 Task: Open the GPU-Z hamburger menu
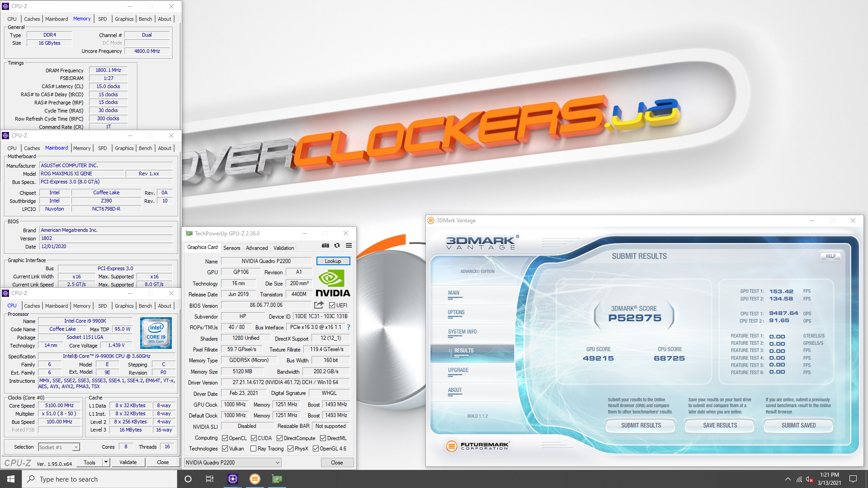349,245
